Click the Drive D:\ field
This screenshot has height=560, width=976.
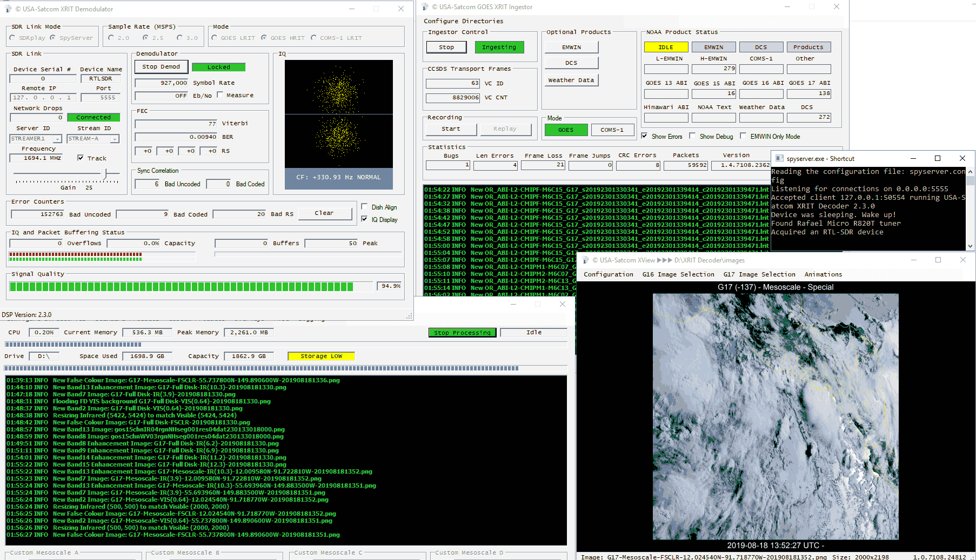43,356
